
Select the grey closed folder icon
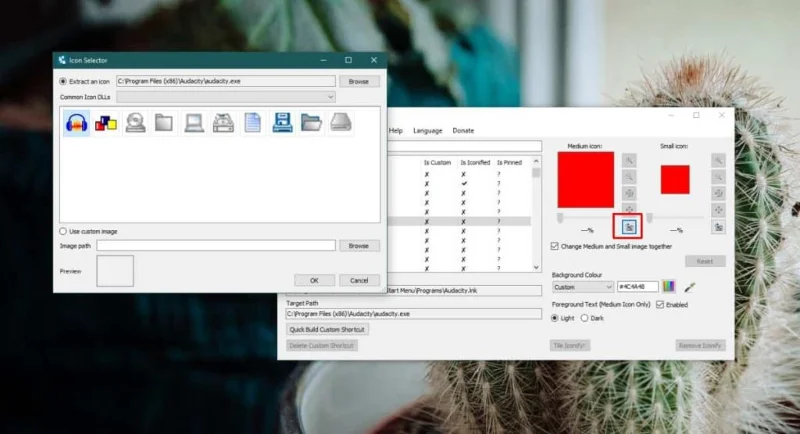tap(164, 123)
